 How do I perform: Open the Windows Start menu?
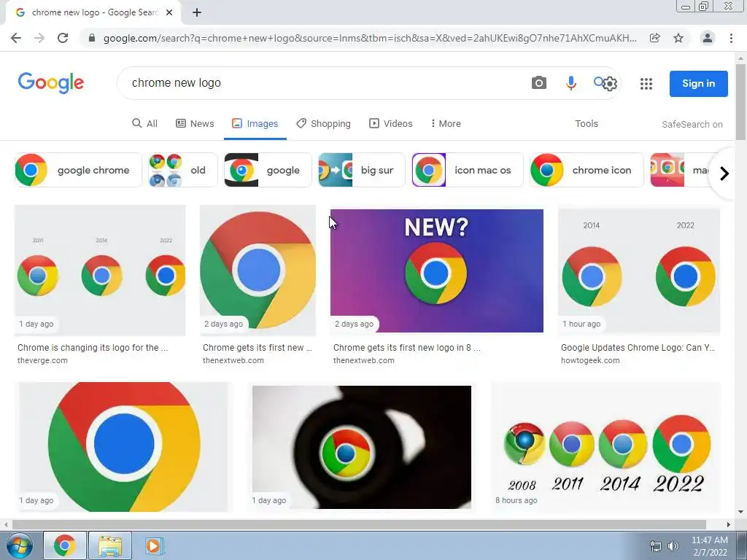click(x=20, y=545)
